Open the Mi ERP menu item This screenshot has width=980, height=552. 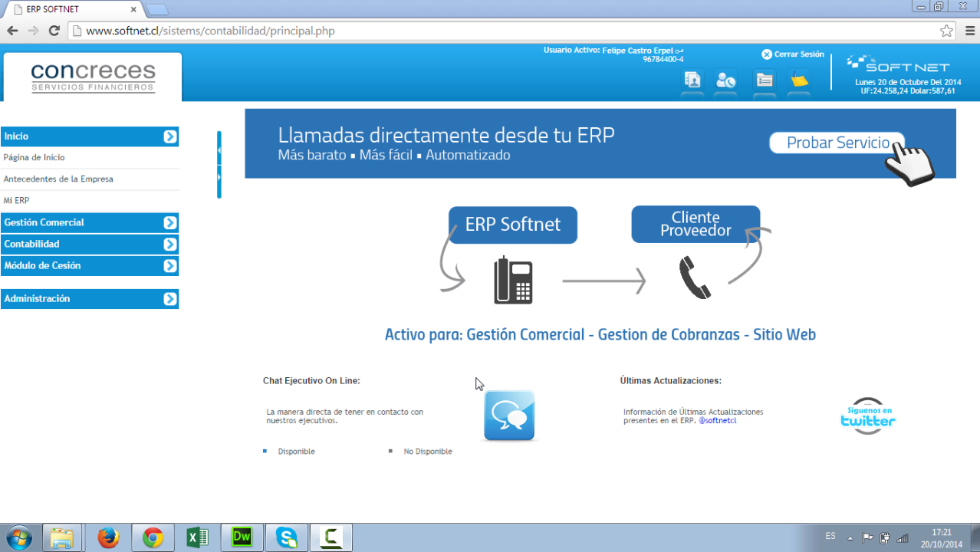pyautogui.click(x=16, y=200)
